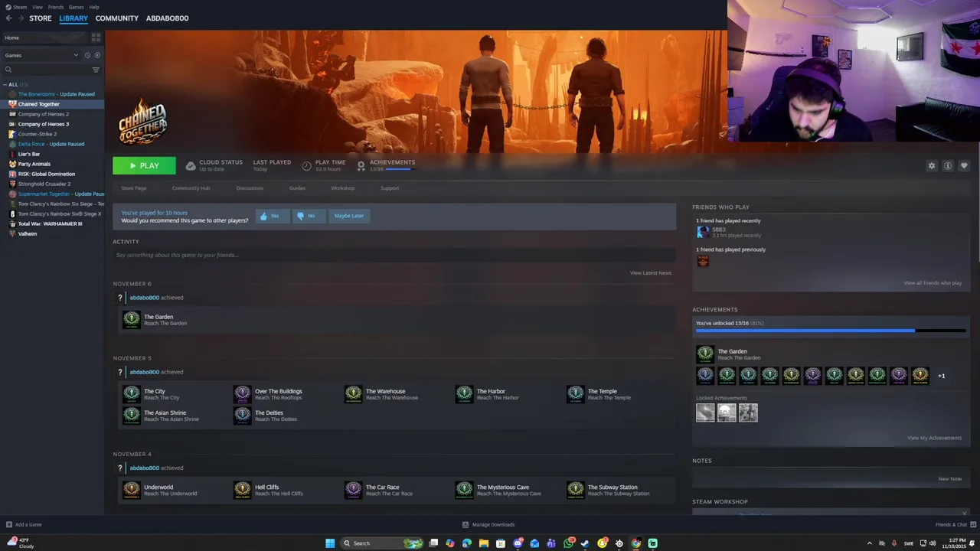
Task: Open advanced filter options icon
Action: (x=96, y=70)
